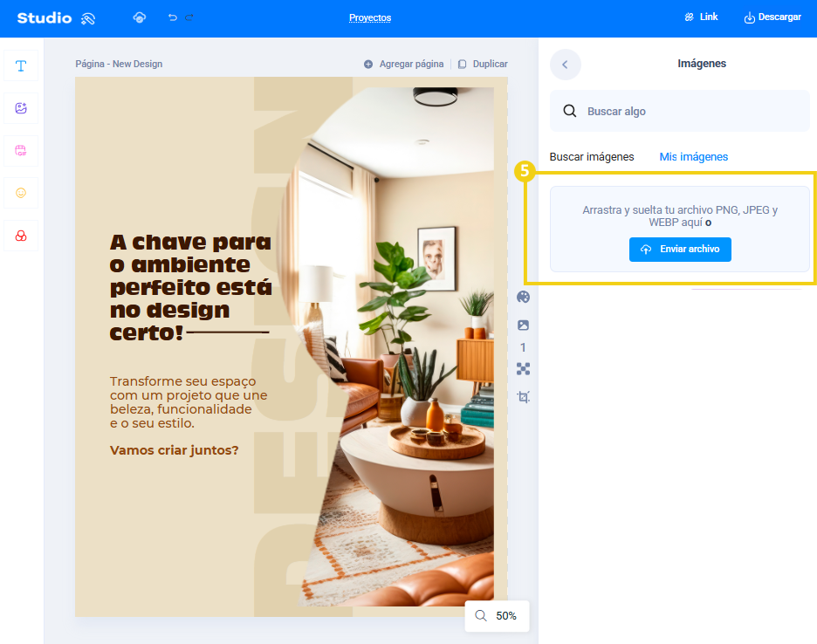Click Enviar archivo upload button
The image size is (817, 644).
coord(680,250)
